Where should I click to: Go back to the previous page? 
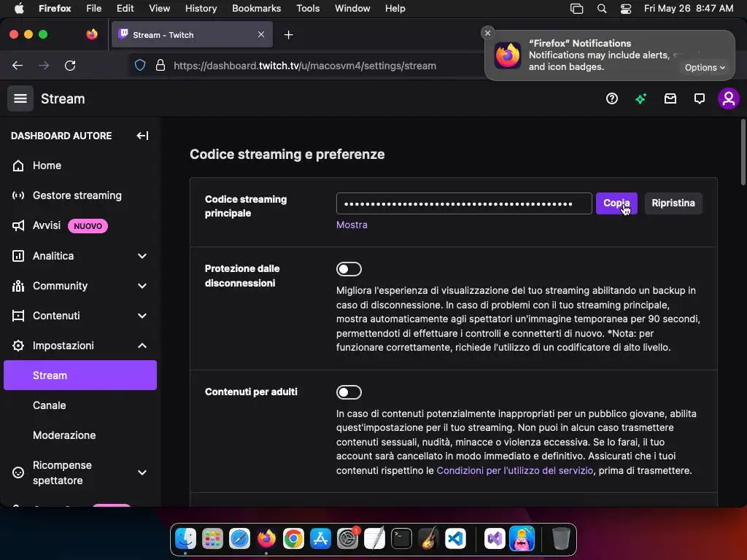[18, 66]
